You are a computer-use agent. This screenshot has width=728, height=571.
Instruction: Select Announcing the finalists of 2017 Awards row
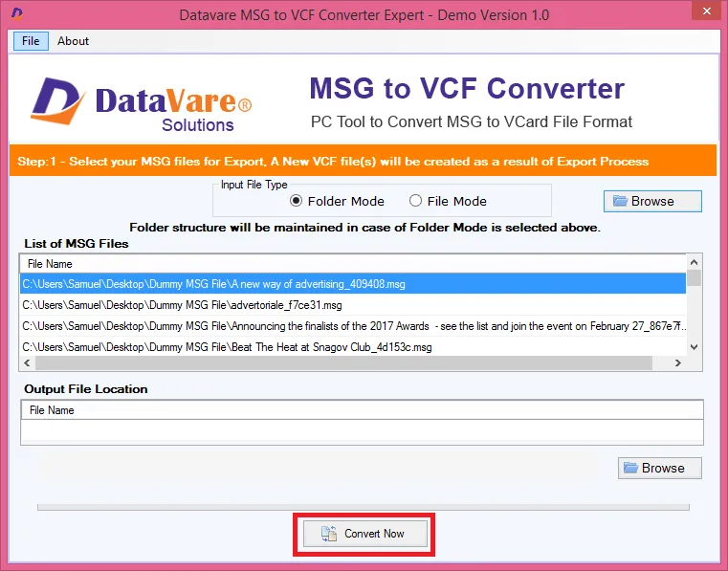pos(353,326)
